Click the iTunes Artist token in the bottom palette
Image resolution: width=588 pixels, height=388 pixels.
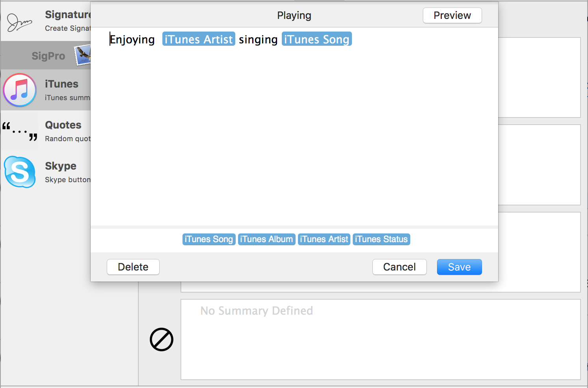click(324, 239)
